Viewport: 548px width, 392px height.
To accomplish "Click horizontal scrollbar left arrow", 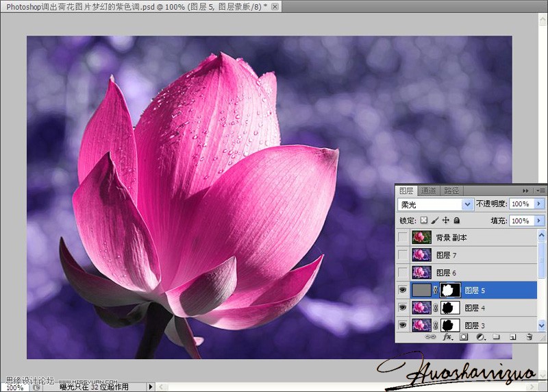I will point(161,387).
